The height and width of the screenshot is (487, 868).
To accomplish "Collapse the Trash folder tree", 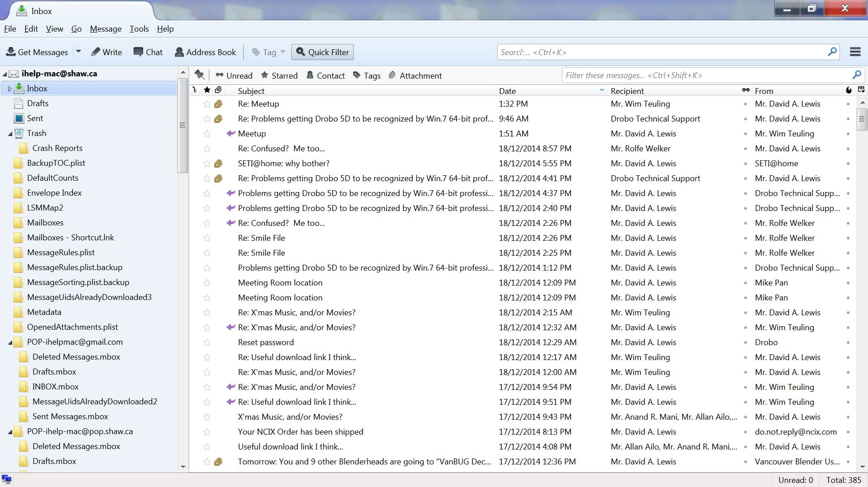I will click(10, 133).
